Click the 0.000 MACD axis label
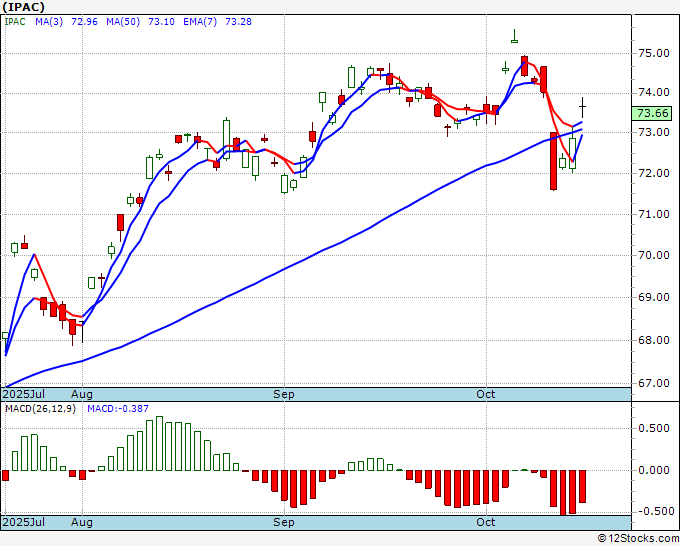The image size is (680, 546). pyautogui.click(x=654, y=470)
